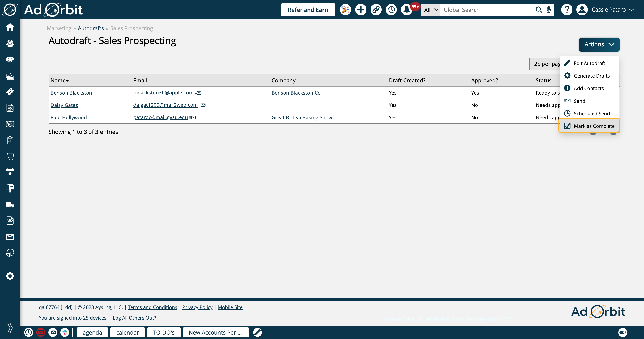
Task: Click the notifications bell icon
Action: 407,10
